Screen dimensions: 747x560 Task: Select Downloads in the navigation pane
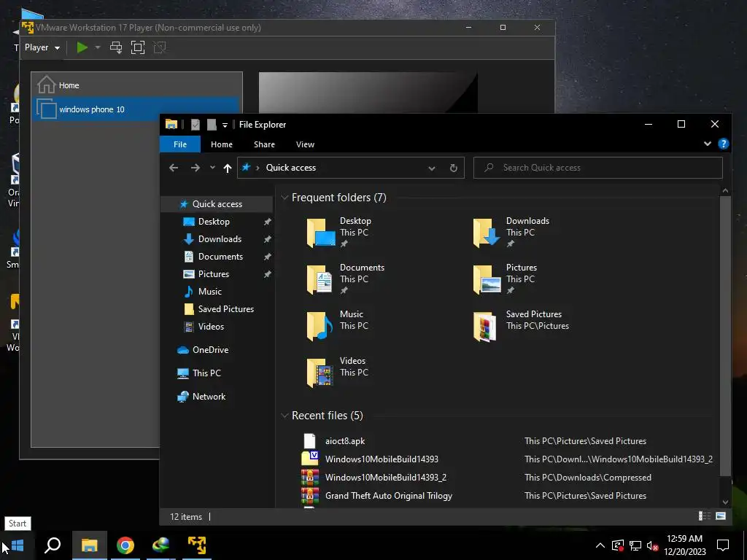click(x=220, y=239)
